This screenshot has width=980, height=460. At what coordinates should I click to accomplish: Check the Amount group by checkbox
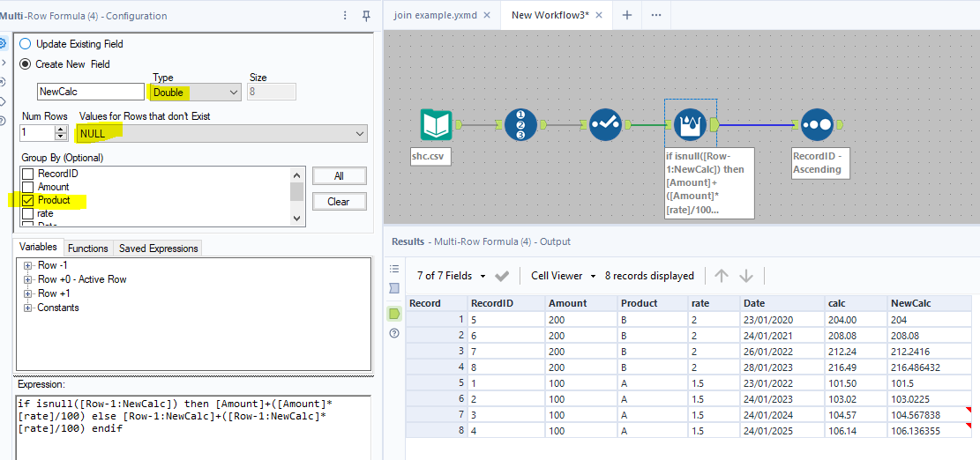(27, 187)
